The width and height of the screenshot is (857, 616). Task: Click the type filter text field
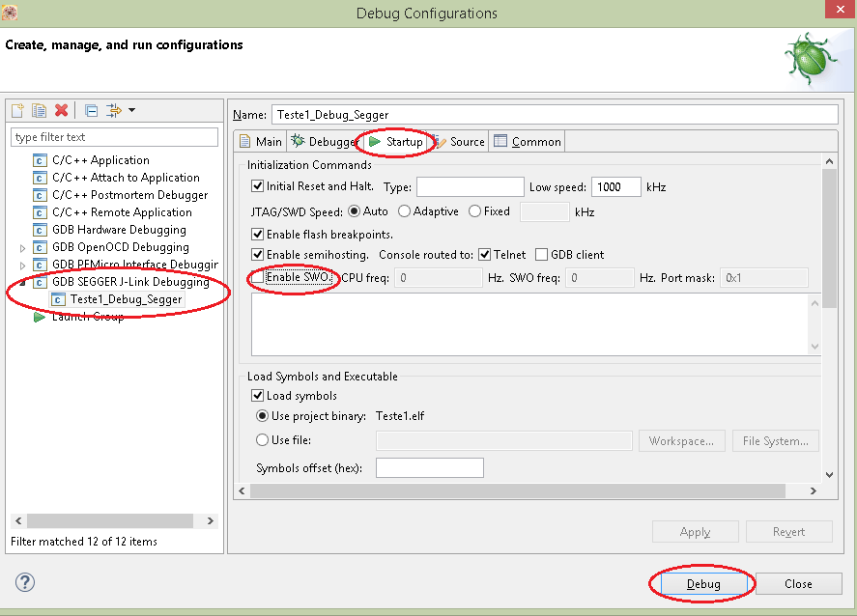click(x=115, y=136)
